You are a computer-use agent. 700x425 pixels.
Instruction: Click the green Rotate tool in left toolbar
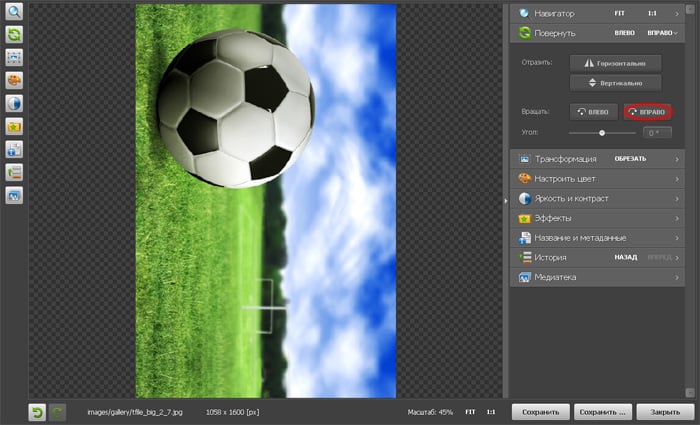[14, 35]
